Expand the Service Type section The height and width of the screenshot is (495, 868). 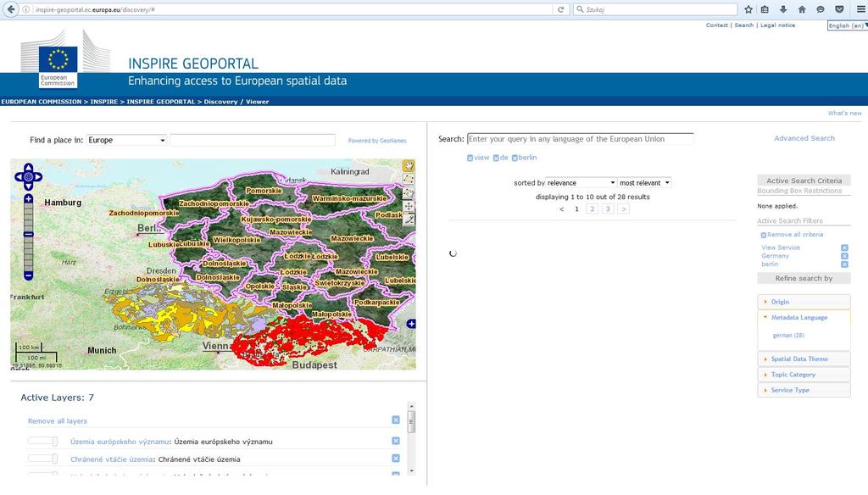pyautogui.click(x=804, y=390)
